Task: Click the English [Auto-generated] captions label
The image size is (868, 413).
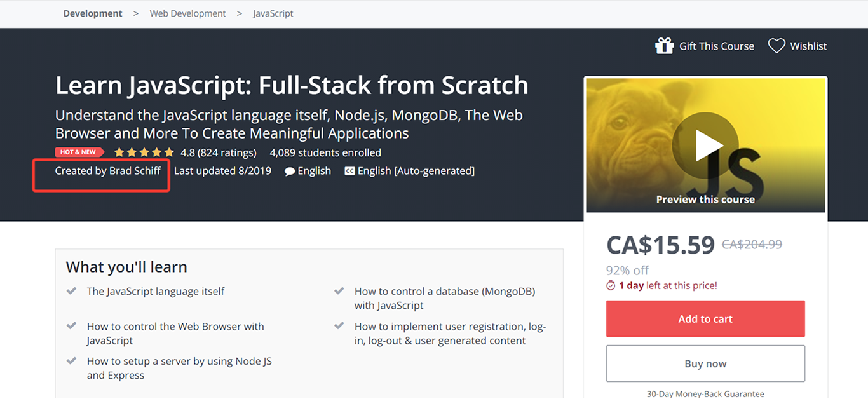Action: coord(416,171)
